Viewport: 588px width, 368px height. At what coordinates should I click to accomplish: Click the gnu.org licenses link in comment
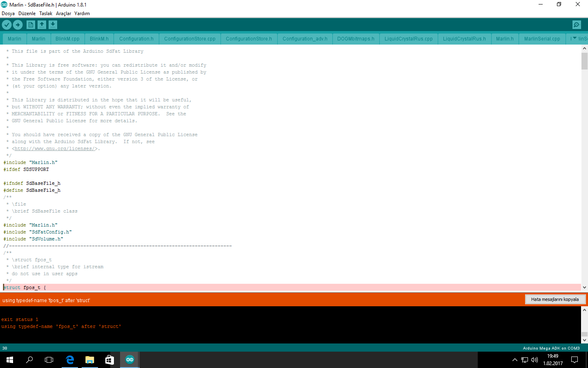(x=55, y=148)
